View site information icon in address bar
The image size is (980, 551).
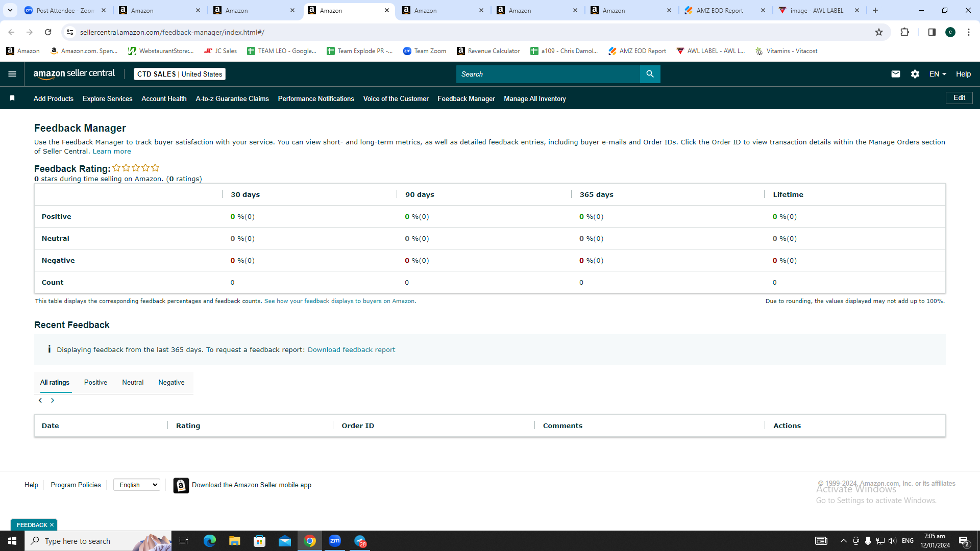tap(70, 32)
